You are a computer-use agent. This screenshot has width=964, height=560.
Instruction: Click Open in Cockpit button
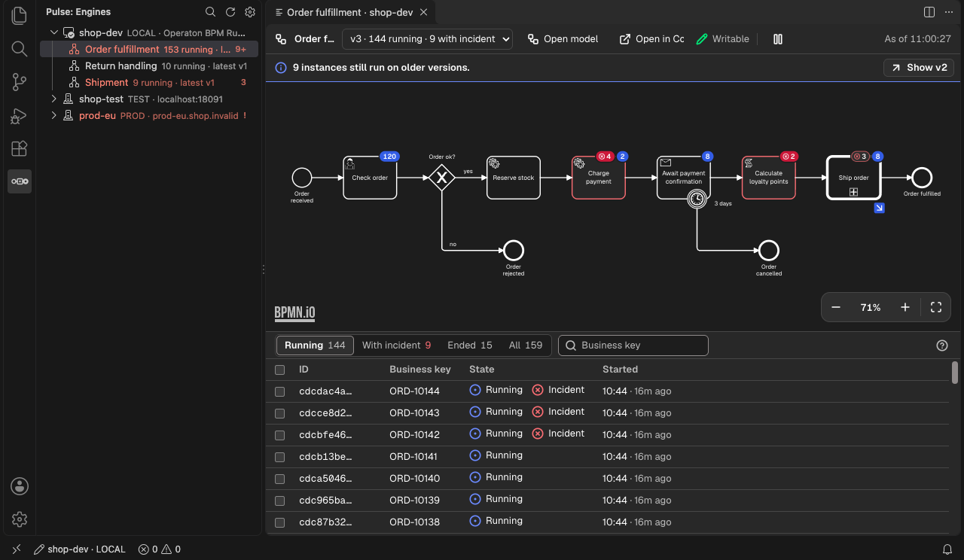(x=651, y=39)
